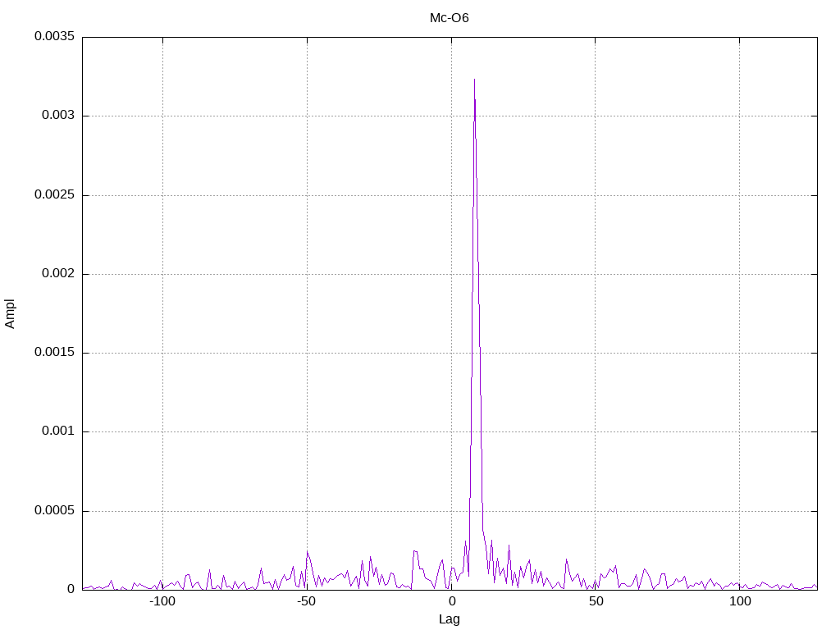The width and height of the screenshot is (840, 630).
Task: Click the Lag axis label
Action: pos(449,619)
